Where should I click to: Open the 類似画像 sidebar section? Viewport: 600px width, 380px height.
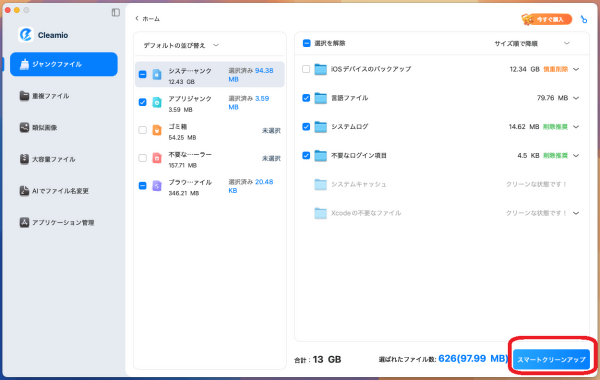(64, 128)
